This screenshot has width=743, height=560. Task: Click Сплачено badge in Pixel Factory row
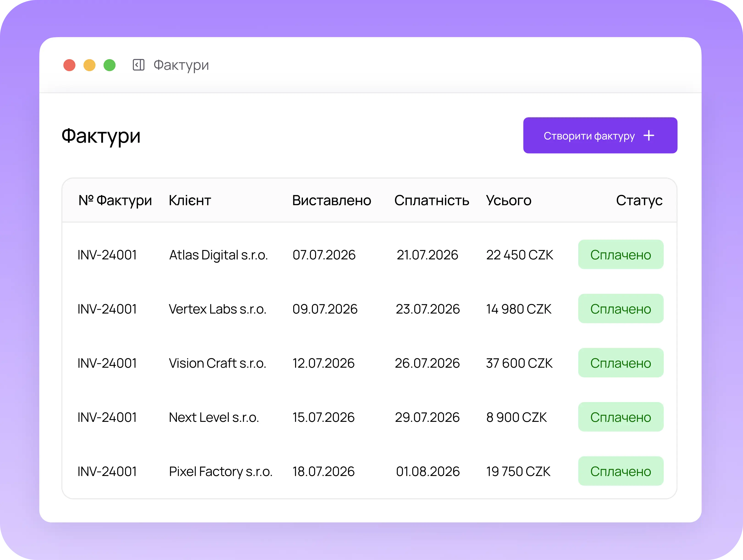(x=621, y=471)
